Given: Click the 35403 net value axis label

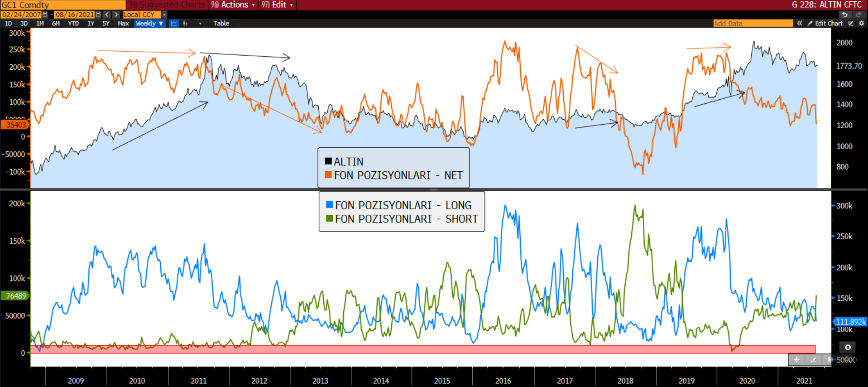Looking at the screenshot, I should tap(15, 125).
